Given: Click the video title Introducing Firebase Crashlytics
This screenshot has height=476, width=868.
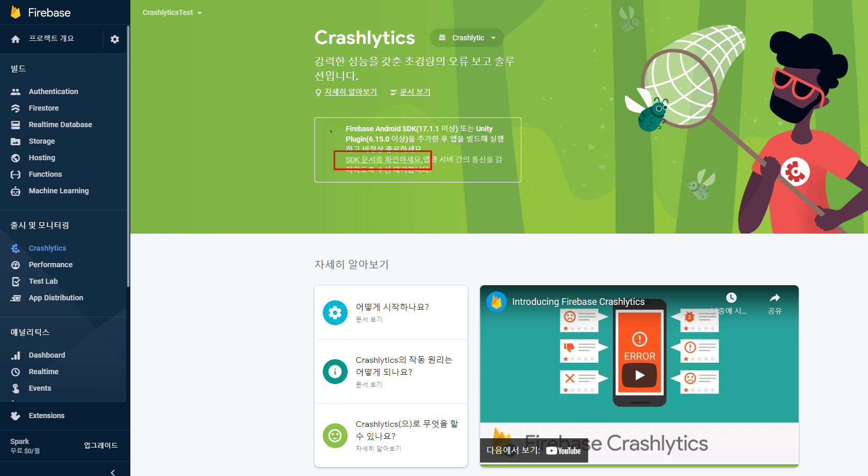Looking at the screenshot, I should tap(578, 302).
